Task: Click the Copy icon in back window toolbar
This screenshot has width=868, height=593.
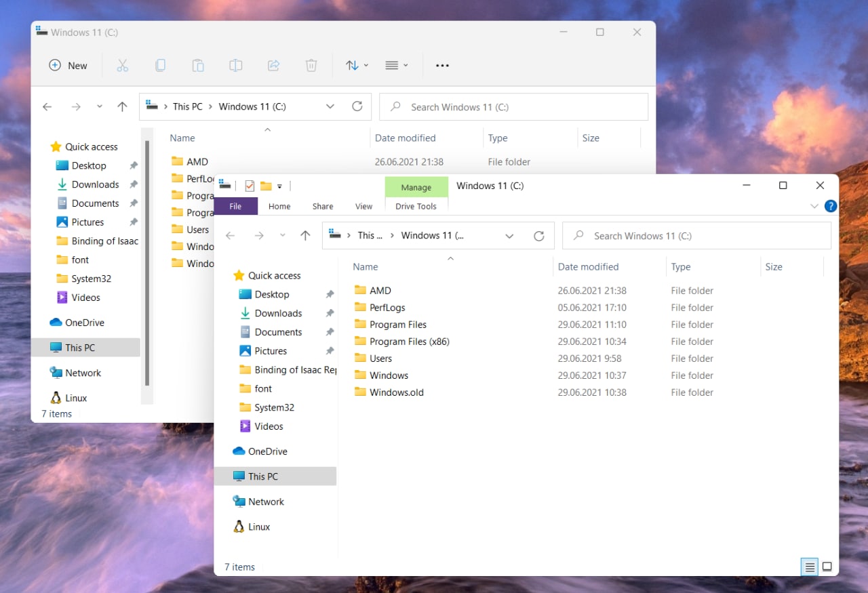Action: point(160,65)
